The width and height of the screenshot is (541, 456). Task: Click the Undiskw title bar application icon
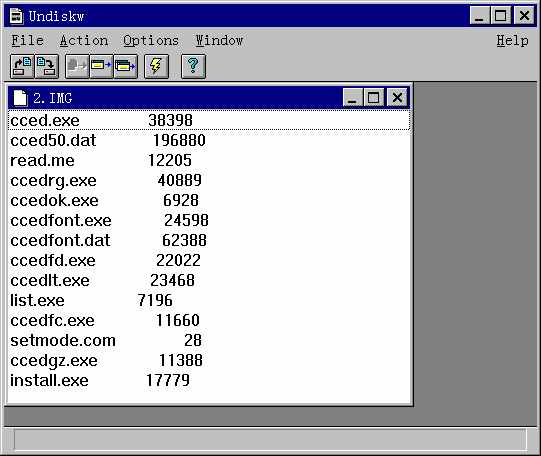pos(17,16)
